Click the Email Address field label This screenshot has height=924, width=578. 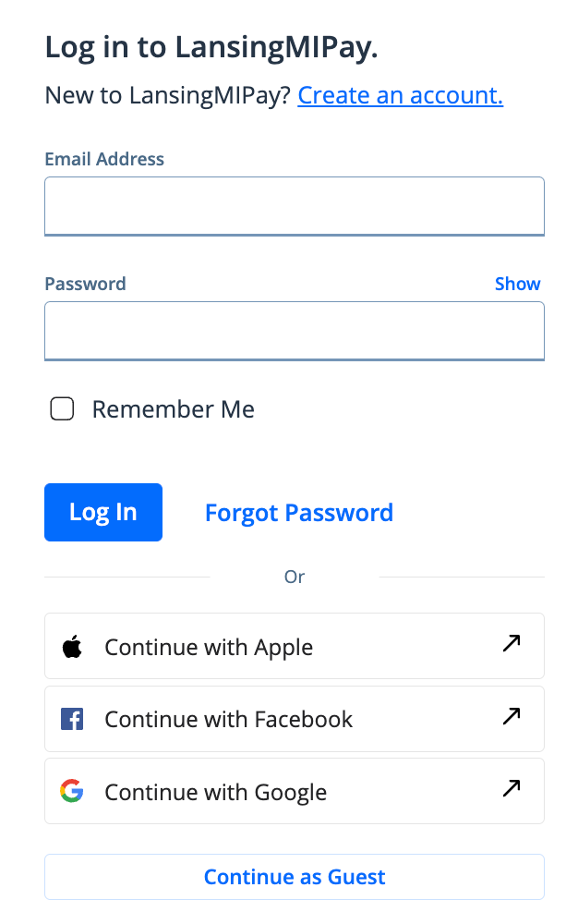coord(104,159)
